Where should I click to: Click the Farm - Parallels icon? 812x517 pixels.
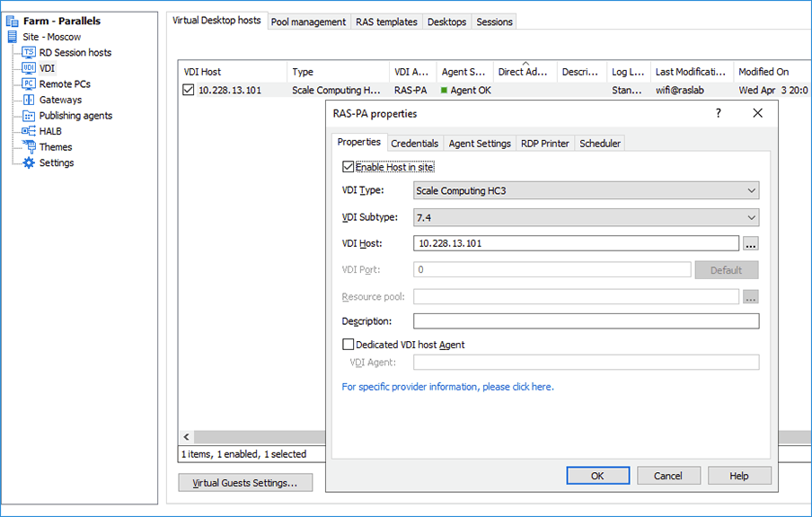click(x=12, y=22)
